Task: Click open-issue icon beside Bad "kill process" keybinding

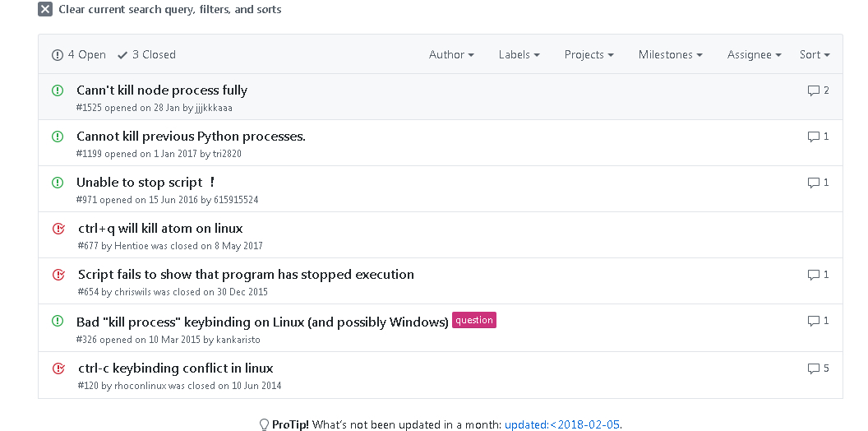Action: coord(58,321)
